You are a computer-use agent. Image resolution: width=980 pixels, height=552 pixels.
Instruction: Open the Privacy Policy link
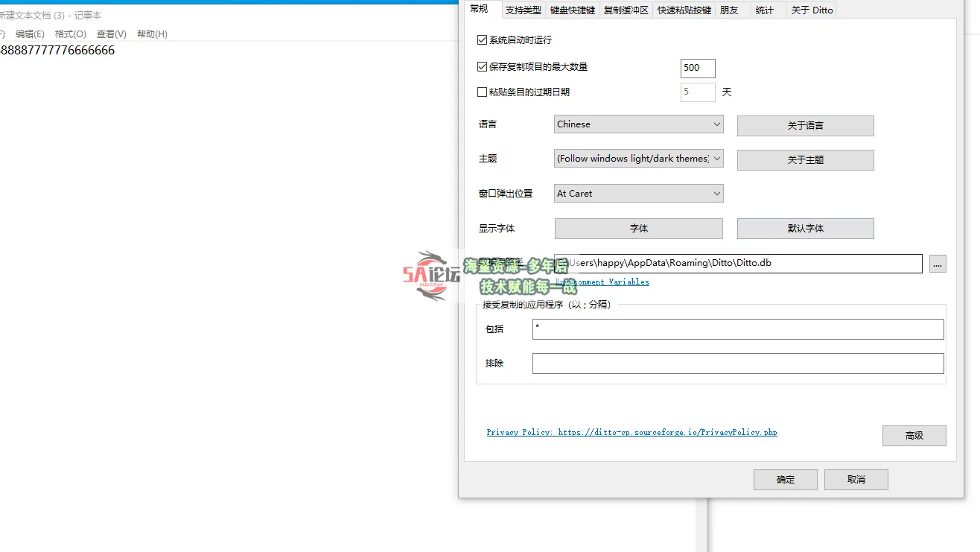tap(631, 432)
